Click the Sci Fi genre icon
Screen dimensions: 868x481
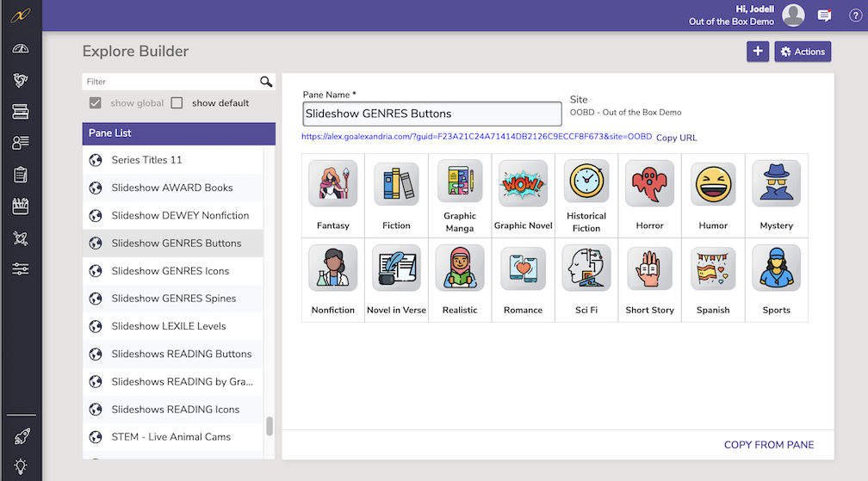click(x=586, y=268)
